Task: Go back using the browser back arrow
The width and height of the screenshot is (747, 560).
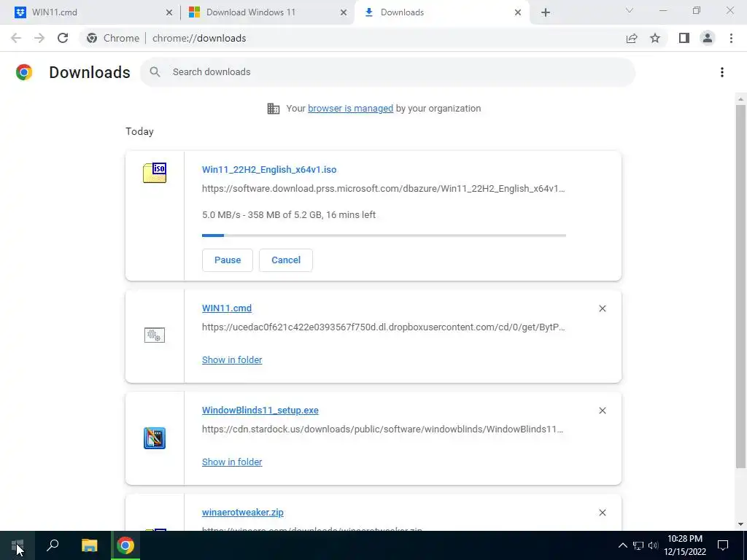Action: click(x=16, y=38)
